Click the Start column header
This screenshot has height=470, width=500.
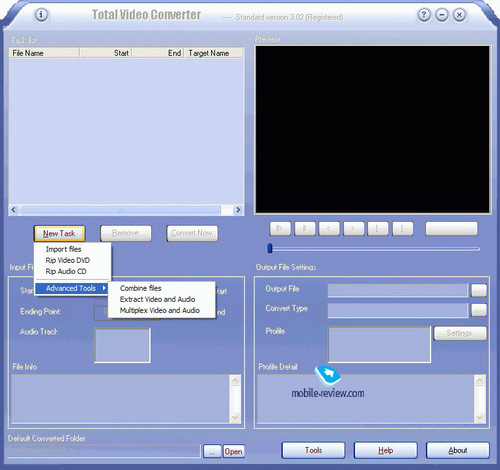[x=106, y=53]
